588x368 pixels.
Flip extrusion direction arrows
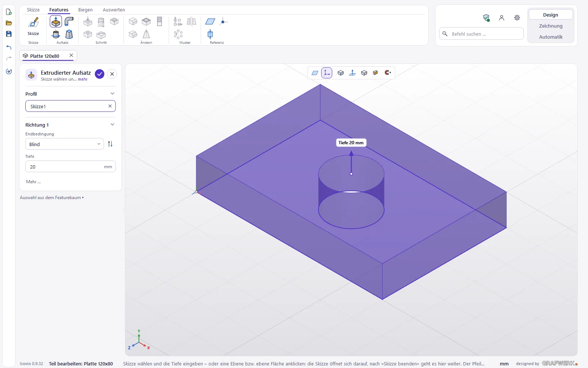point(110,144)
